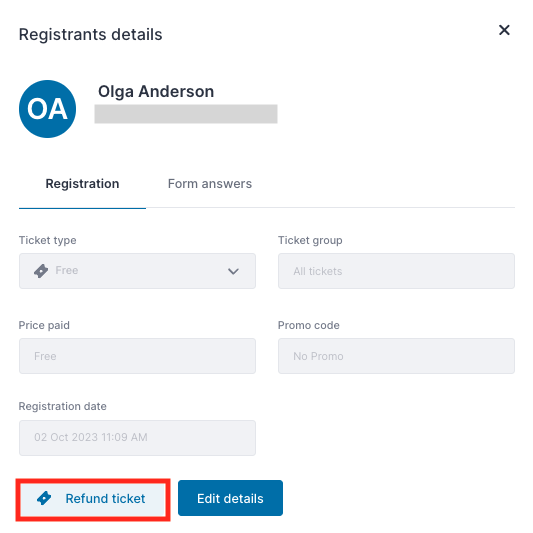
Task: Click the Promo code No Promo field
Action: 396,356
